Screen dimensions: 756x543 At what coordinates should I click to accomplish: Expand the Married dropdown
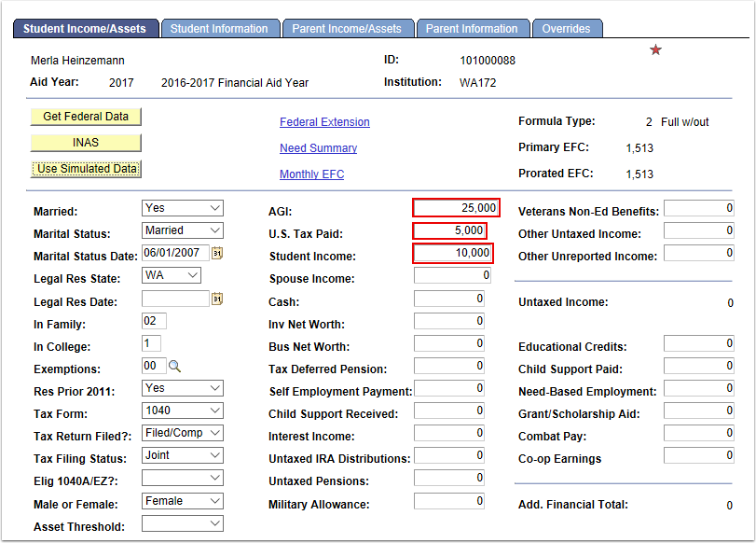(183, 208)
